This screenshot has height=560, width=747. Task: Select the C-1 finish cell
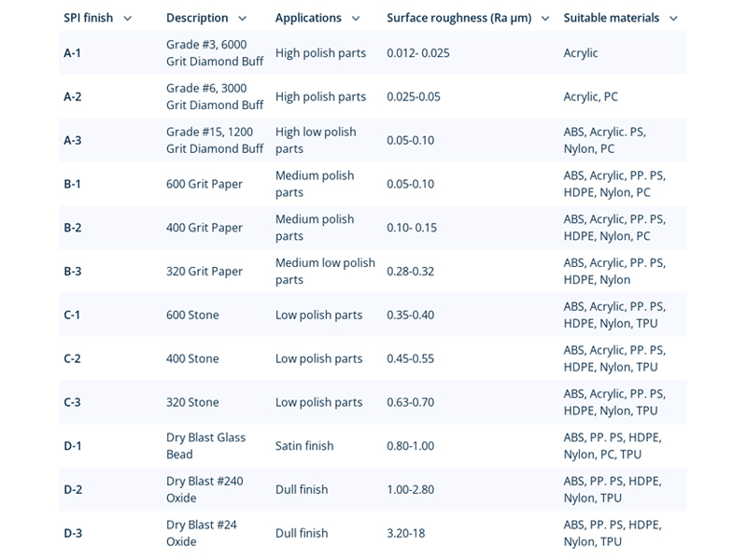tap(72, 315)
